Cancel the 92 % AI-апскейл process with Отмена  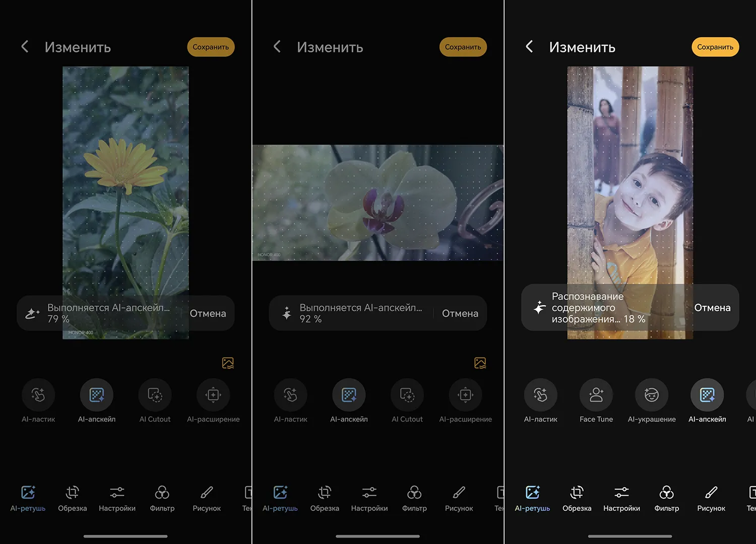pos(460,313)
